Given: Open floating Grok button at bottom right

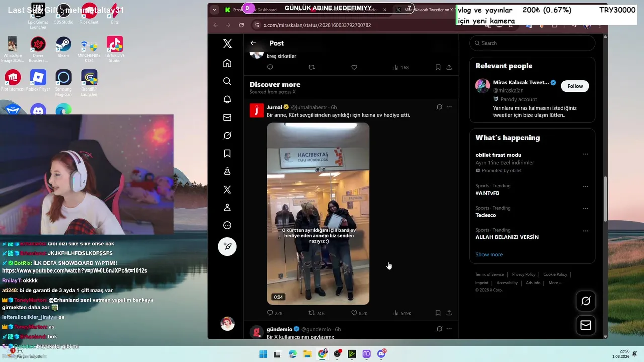Looking at the screenshot, I should click(586, 301).
